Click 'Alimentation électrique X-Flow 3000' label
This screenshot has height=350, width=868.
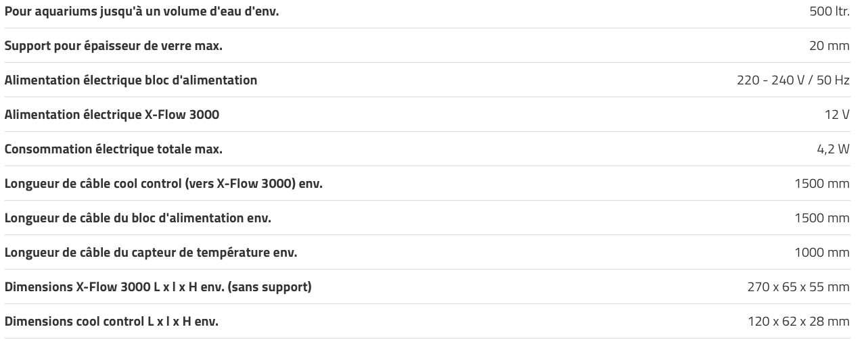pos(112,115)
